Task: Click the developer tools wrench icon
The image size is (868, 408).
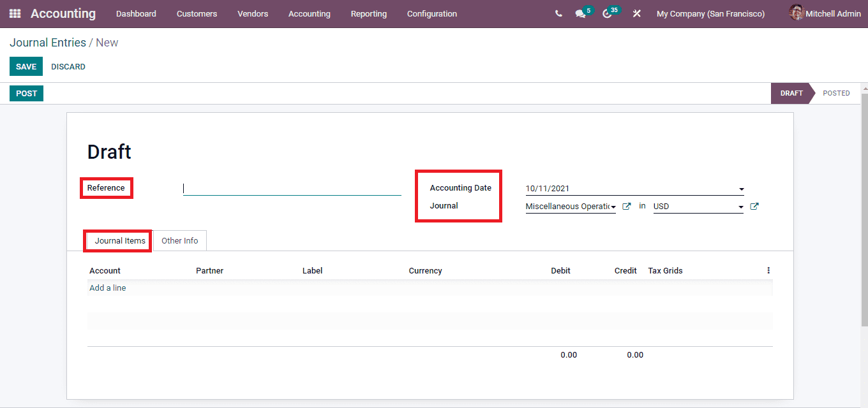Action: (x=636, y=13)
